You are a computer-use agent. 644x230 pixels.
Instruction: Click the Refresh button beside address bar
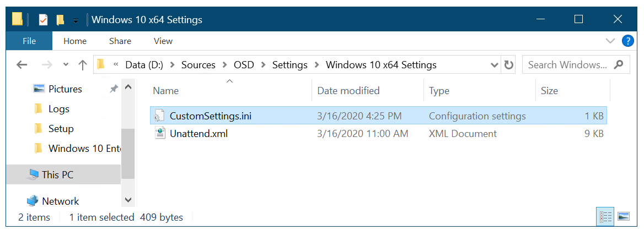pyautogui.click(x=509, y=65)
